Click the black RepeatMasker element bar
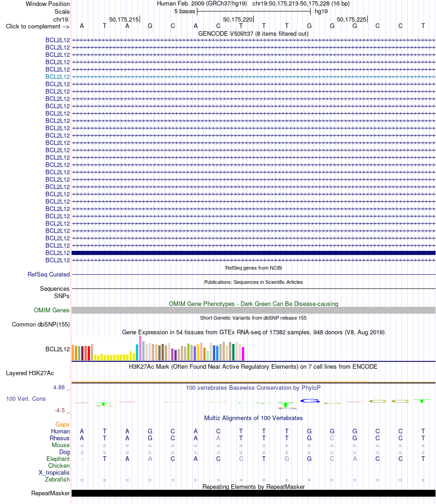 [x=253, y=493]
